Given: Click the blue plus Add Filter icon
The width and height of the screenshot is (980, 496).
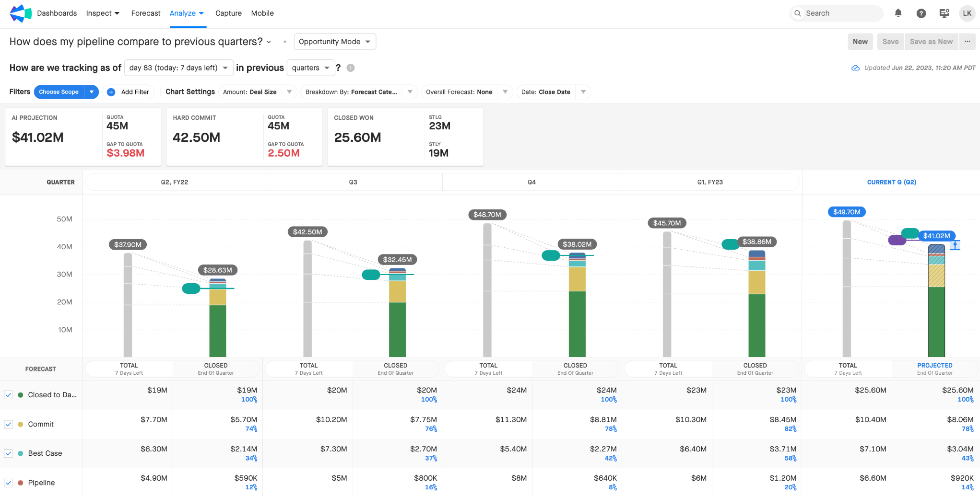Looking at the screenshot, I should [111, 92].
